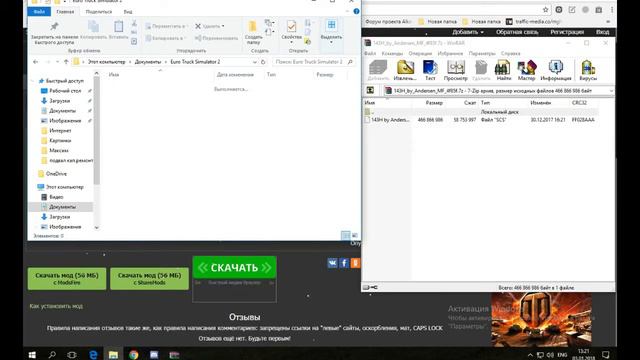Select Video folder in sidebar
This screenshot has height=360, width=640.
tap(56, 197)
